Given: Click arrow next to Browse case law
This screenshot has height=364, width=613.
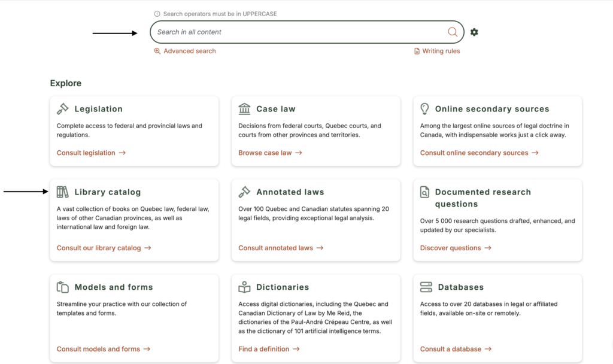Looking at the screenshot, I should [299, 153].
